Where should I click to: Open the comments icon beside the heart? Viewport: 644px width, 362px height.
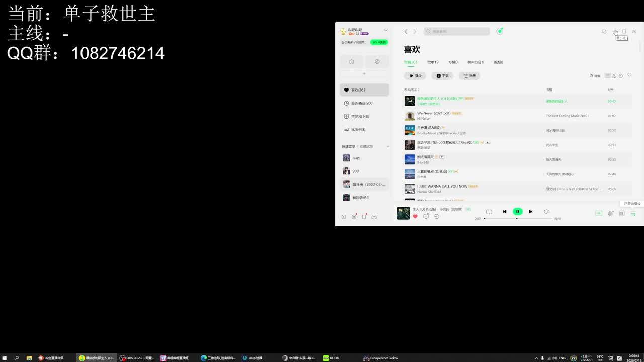point(426,216)
